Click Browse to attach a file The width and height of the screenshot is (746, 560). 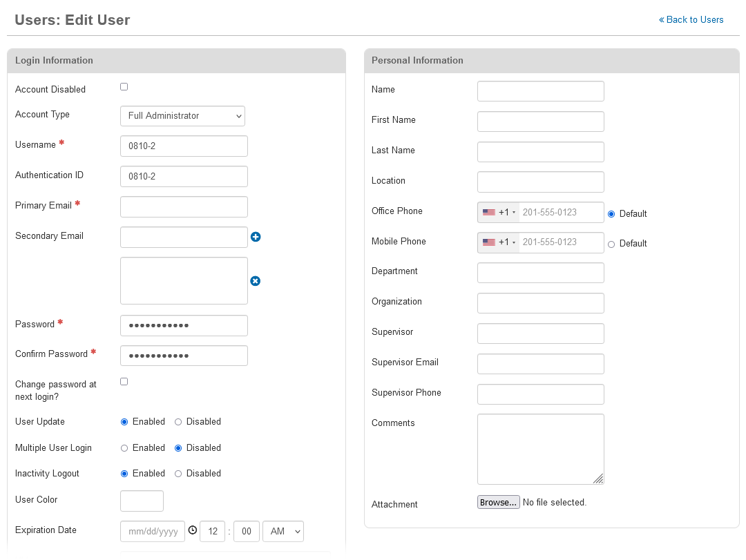click(498, 502)
